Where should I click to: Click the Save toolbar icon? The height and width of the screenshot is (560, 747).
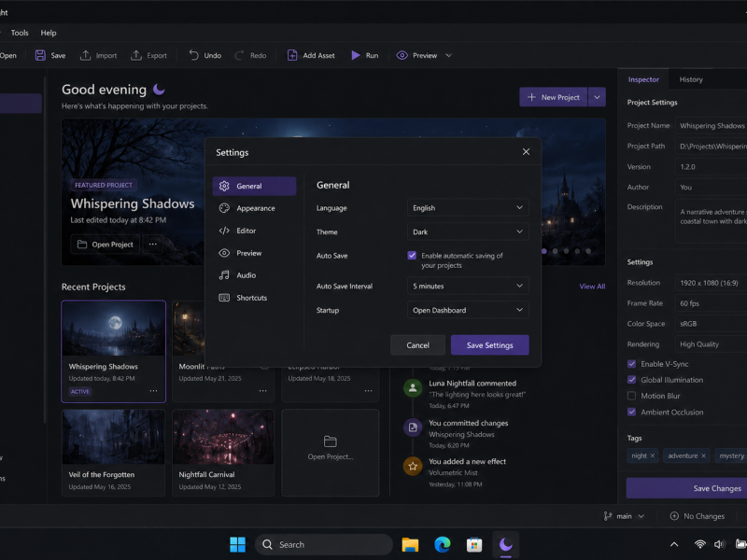pos(40,55)
